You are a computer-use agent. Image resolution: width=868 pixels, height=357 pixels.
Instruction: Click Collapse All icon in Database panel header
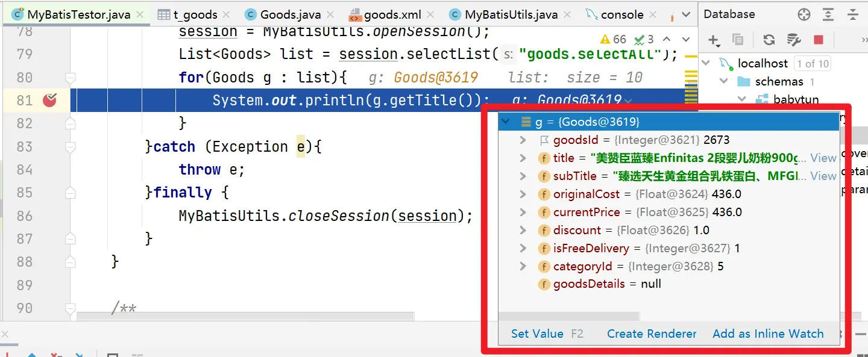click(x=854, y=14)
